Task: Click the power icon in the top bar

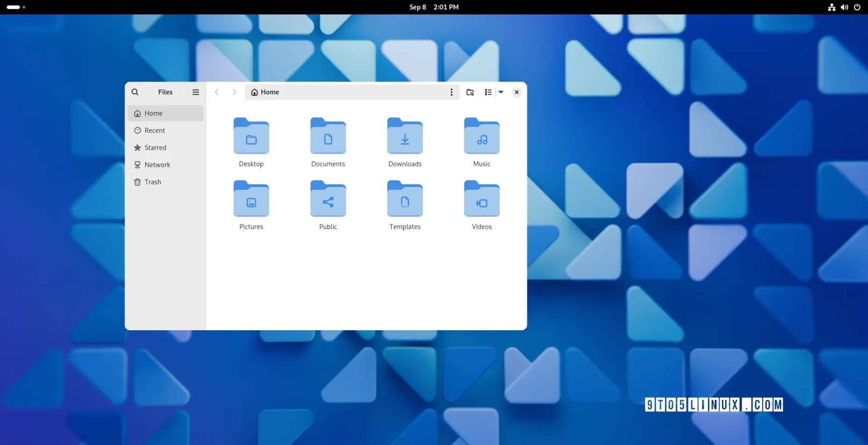Action: [858, 7]
